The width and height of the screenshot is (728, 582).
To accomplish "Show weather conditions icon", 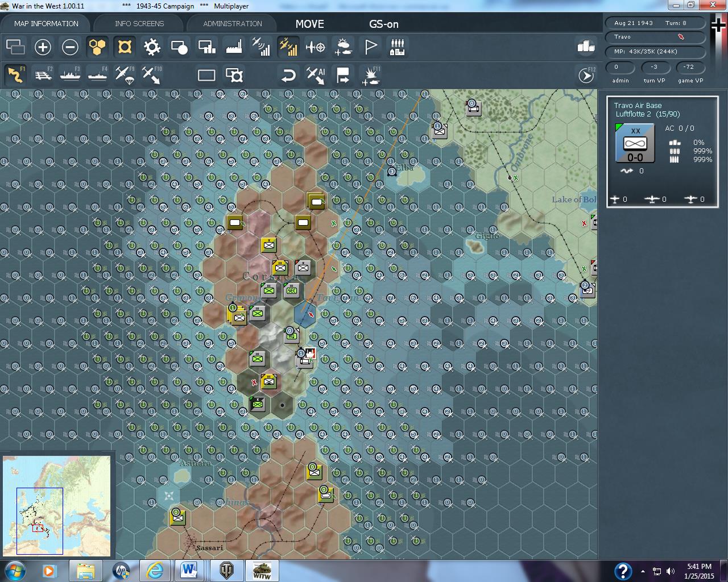I will coord(343,47).
